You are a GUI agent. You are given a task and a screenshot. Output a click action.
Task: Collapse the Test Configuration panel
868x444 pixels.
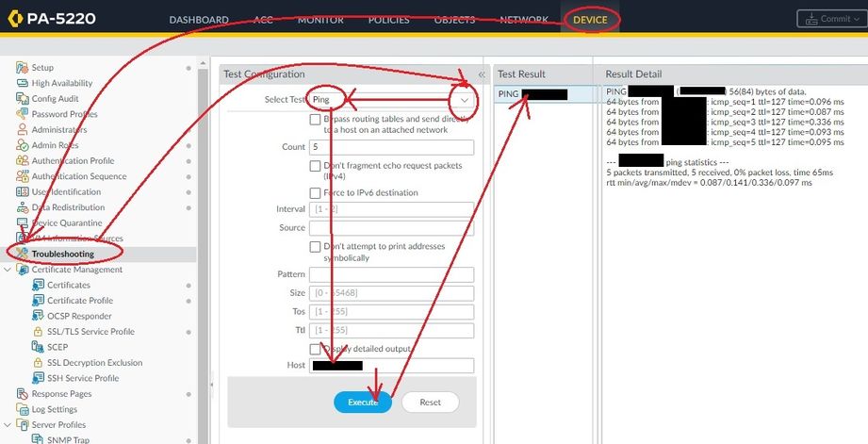click(x=481, y=74)
